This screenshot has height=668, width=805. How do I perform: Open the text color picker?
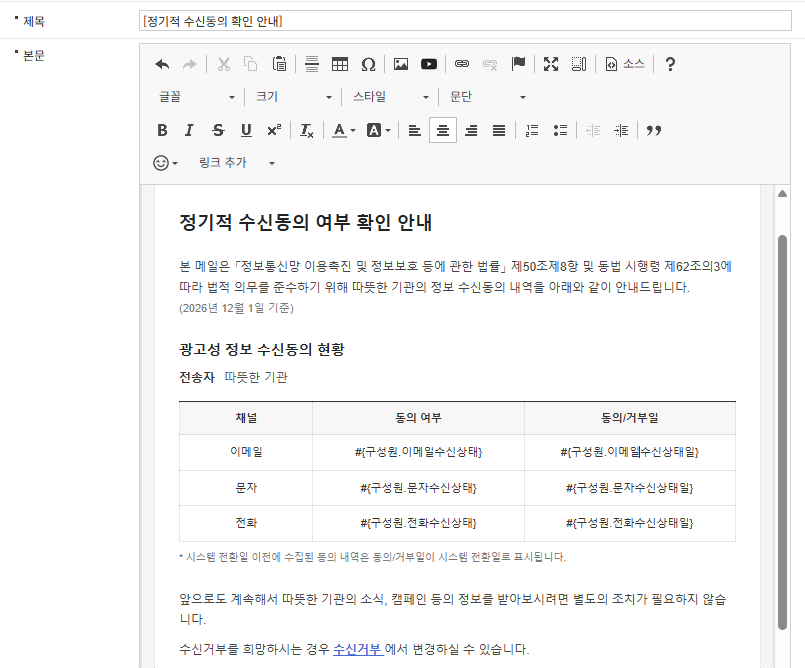[x=344, y=130]
